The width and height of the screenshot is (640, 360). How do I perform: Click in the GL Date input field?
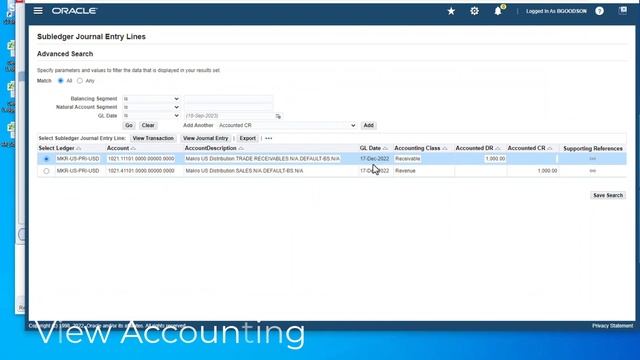tap(229, 116)
